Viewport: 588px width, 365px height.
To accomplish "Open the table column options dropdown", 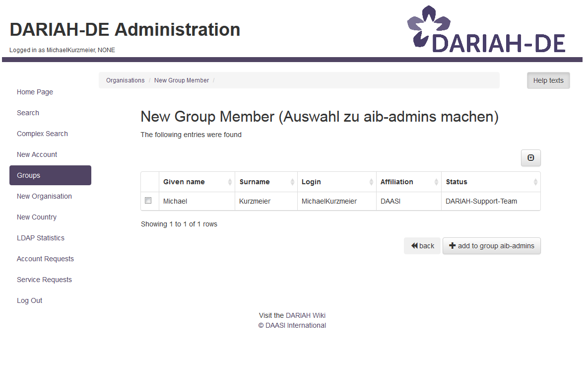I will pyautogui.click(x=530, y=158).
